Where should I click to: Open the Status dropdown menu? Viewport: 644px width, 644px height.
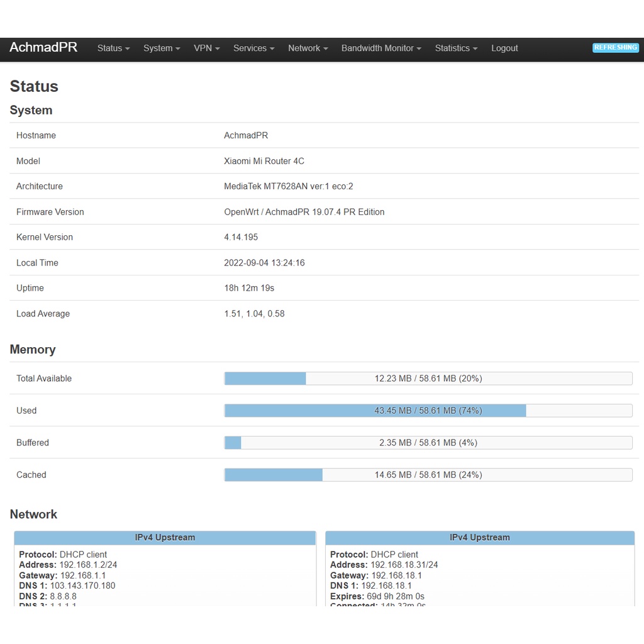pyautogui.click(x=113, y=48)
